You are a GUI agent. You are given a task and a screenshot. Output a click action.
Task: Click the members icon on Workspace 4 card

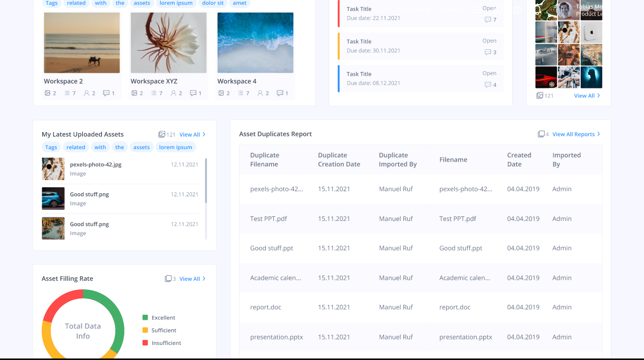click(x=261, y=92)
